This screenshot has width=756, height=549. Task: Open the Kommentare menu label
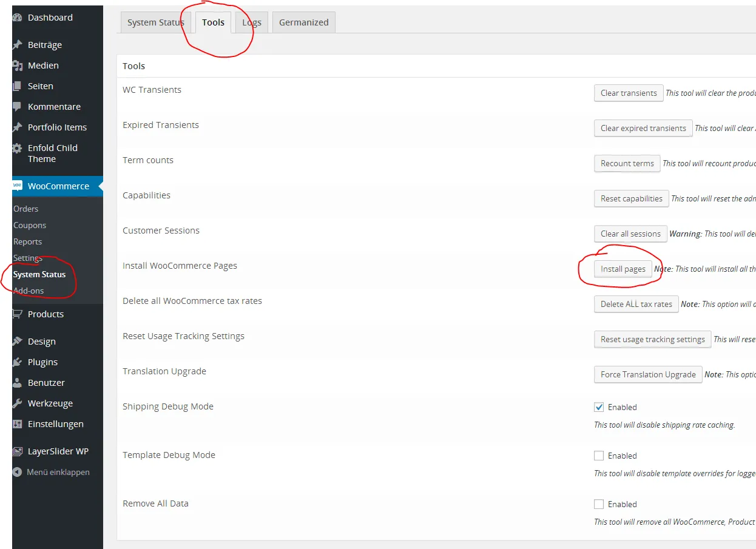click(x=54, y=107)
